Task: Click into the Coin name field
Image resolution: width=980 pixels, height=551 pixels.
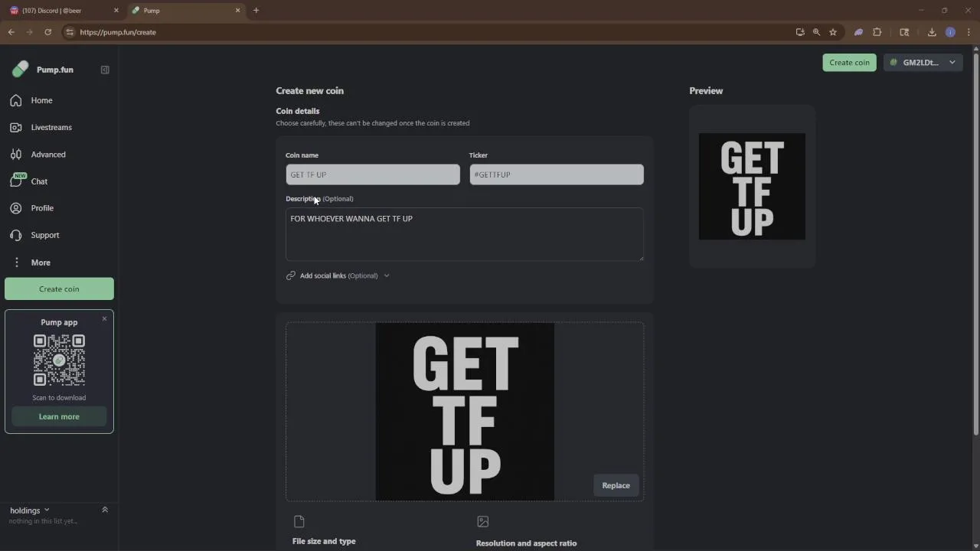Action: 373,174
